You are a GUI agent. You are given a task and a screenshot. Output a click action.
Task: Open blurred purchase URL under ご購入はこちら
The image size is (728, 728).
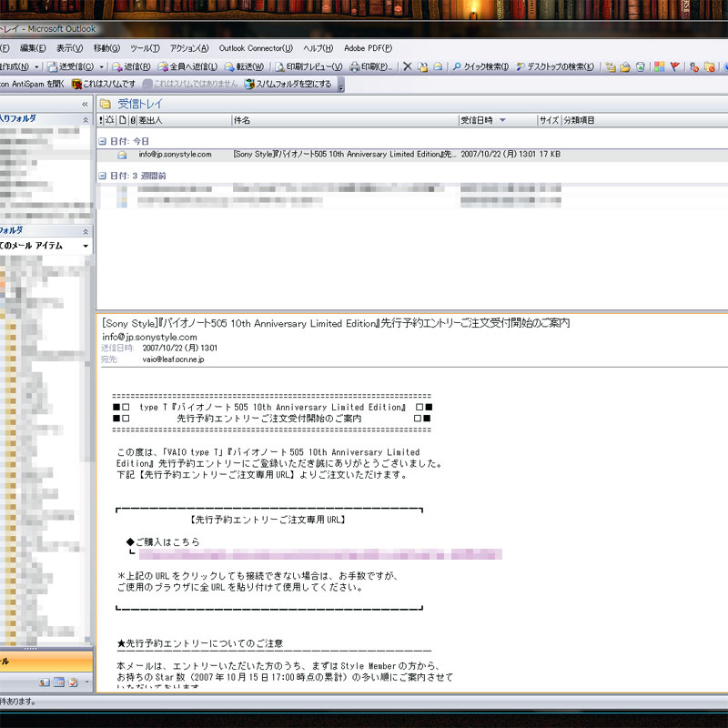(320, 554)
